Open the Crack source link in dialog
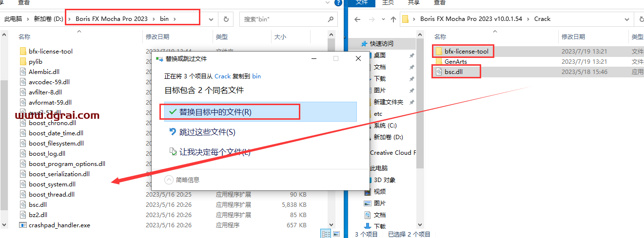The image size is (644, 238). 223,76
